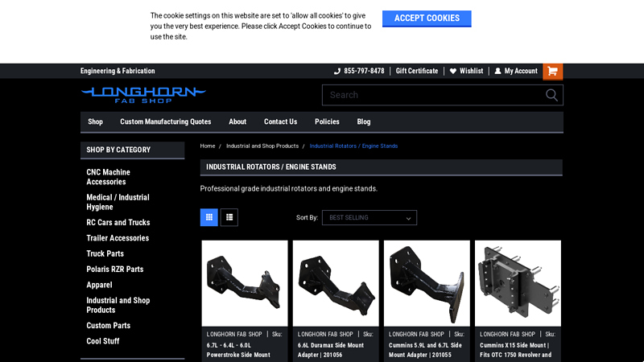Click the Engineering & Fabrication text
The image size is (644, 362).
[x=118, y=71]
